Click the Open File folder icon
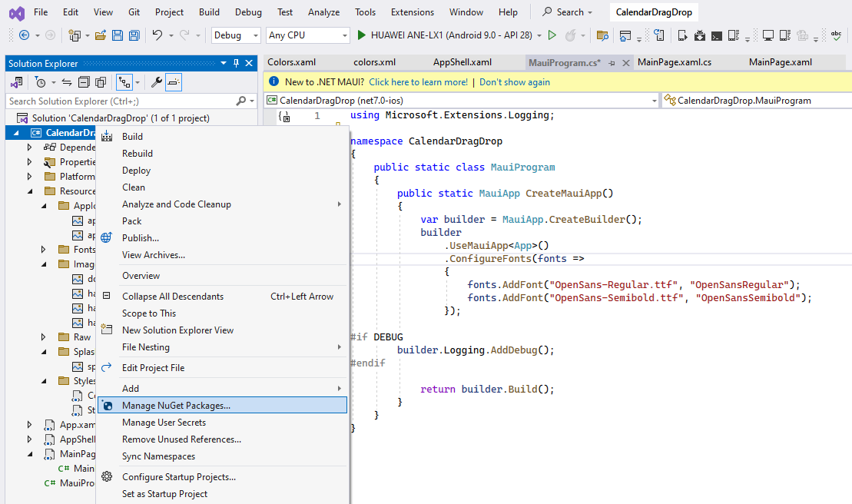Viewport: 852px width, 504px height. tap(101, 35)
